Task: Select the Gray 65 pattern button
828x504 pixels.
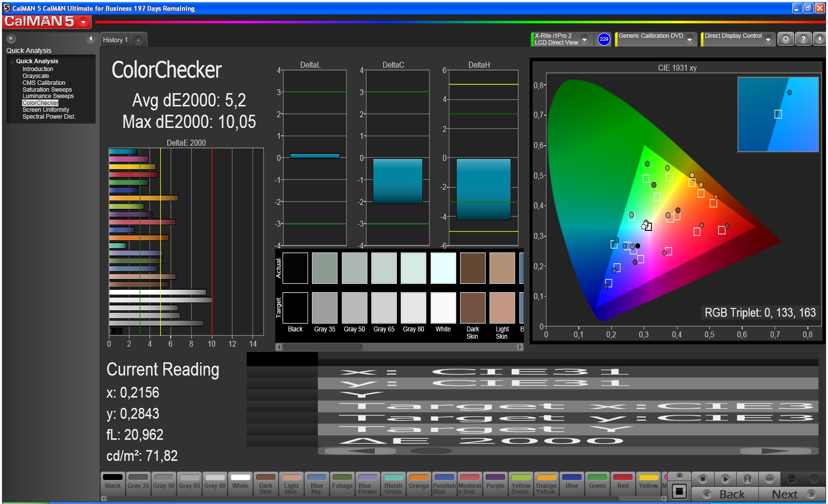Action: tap(189, 483)
